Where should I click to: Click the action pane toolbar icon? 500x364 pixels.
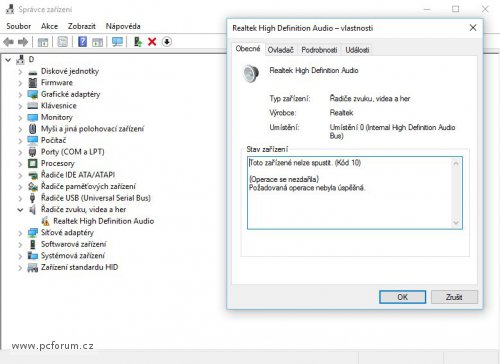[x=97, y=42]
